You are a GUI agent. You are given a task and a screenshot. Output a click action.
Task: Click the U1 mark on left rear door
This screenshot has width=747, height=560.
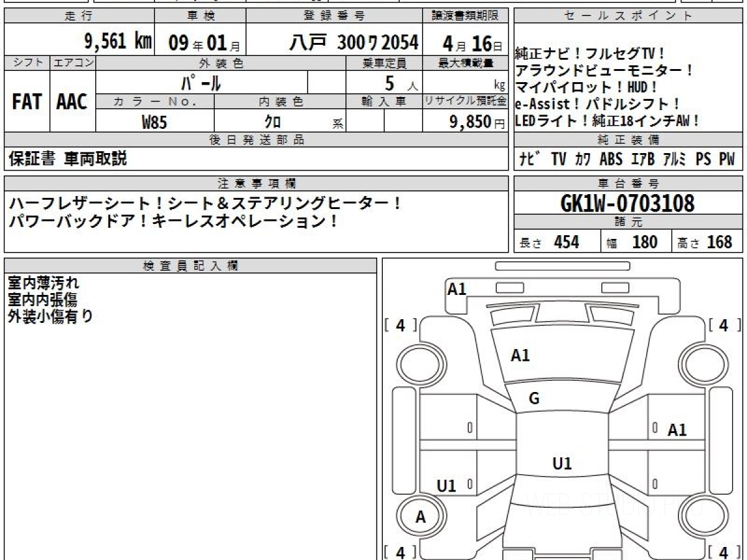point(446,486)
